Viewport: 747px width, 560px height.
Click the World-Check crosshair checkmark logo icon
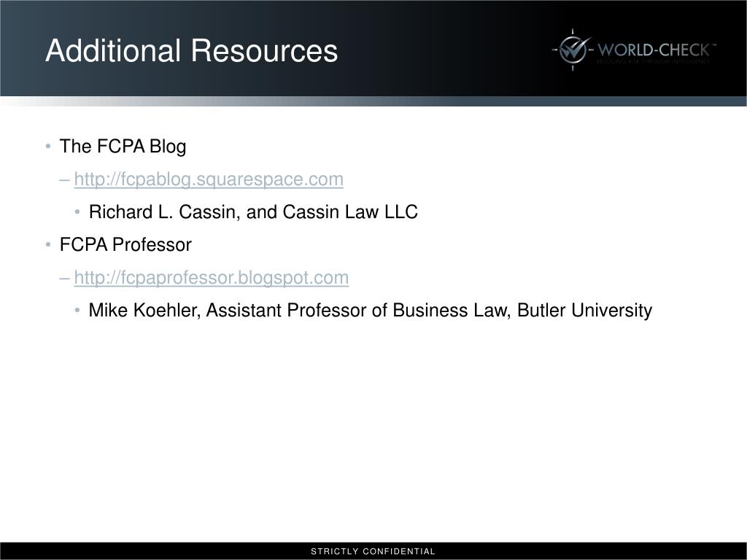(x=573, y=50)
